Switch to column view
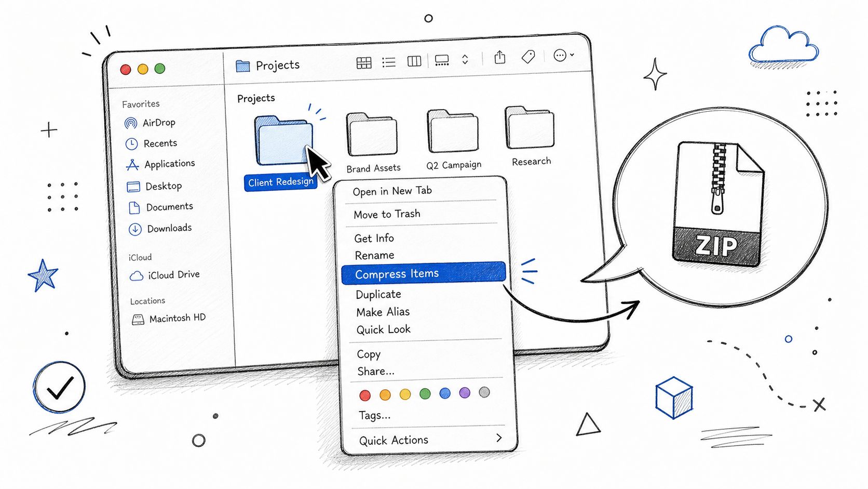This screenshot has width=868, height=489. click(414, 61)
